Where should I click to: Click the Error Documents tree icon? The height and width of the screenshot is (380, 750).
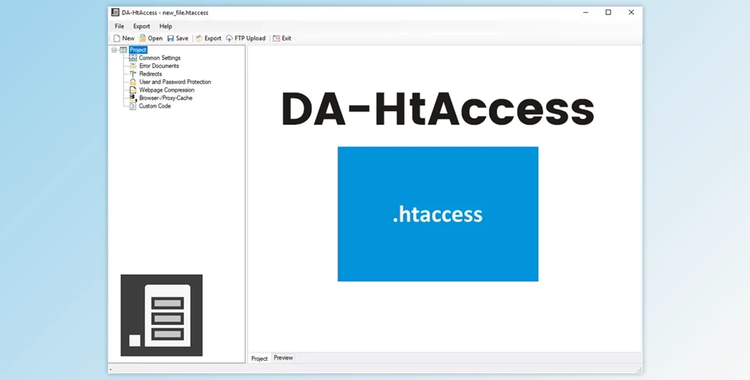click(x=133, y=66)
